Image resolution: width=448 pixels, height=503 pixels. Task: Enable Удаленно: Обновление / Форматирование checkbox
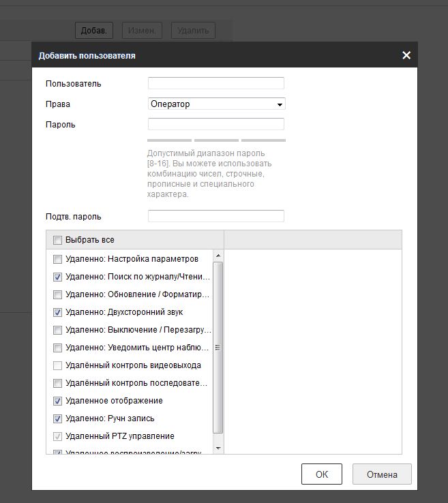point(57,294)
